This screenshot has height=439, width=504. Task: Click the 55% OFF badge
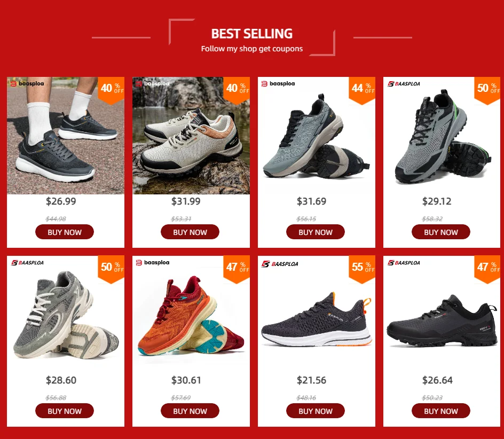pyautogui.click(x=362, y=270)
